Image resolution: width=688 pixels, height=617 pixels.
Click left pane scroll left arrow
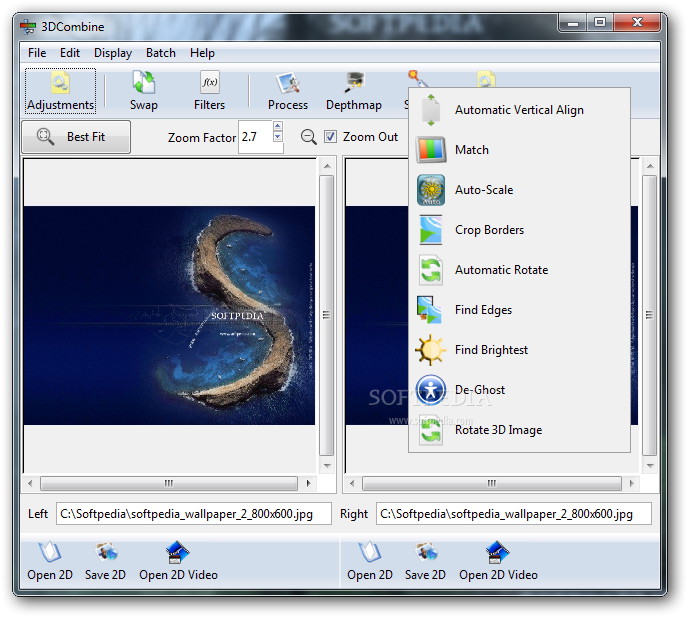[30, 484]
